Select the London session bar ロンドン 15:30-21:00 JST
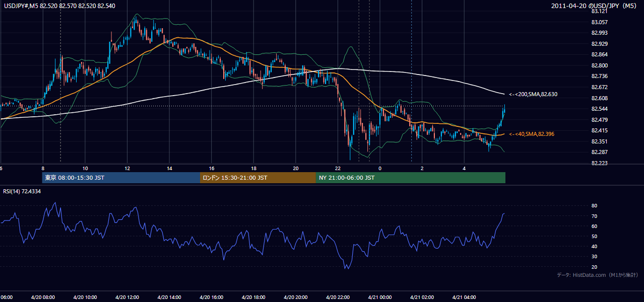644x302 pixels. pos(258,178)
